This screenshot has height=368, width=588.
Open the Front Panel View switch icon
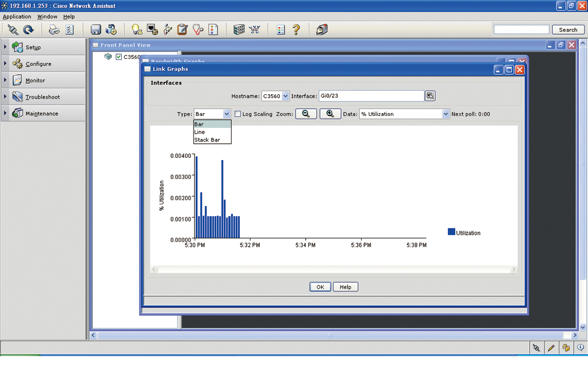coord(239,29)
